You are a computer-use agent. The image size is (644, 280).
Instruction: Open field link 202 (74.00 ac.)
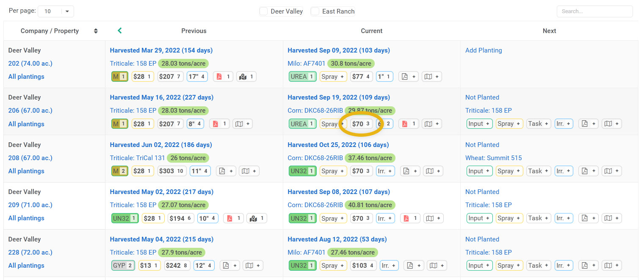pos(30,64)
